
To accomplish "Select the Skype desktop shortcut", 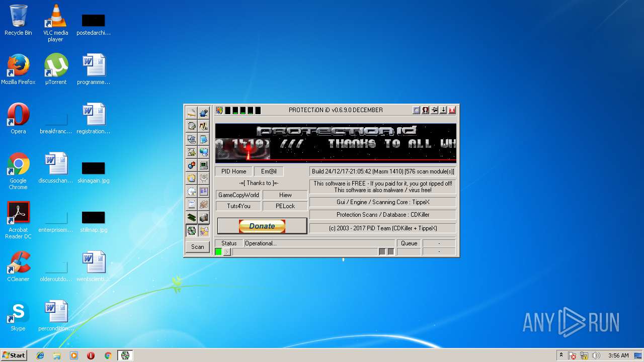I will 18,316.
